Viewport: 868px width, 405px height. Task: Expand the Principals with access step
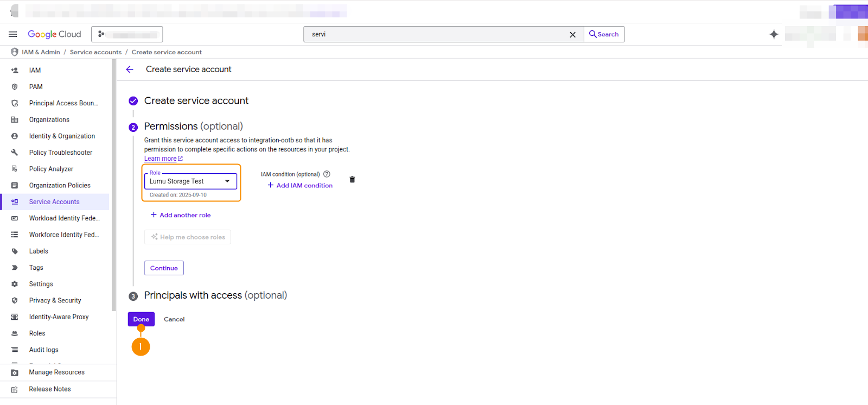click(x=215, y=295)
